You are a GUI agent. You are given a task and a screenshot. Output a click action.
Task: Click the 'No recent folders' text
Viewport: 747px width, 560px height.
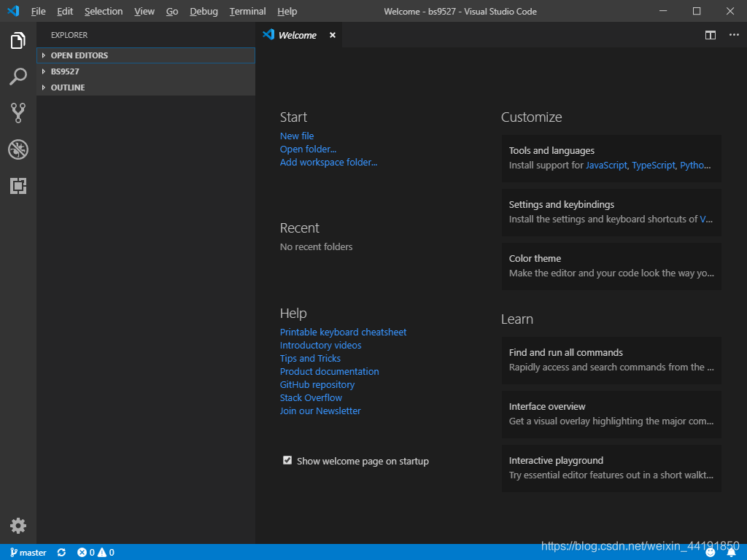tap(317, 246)
